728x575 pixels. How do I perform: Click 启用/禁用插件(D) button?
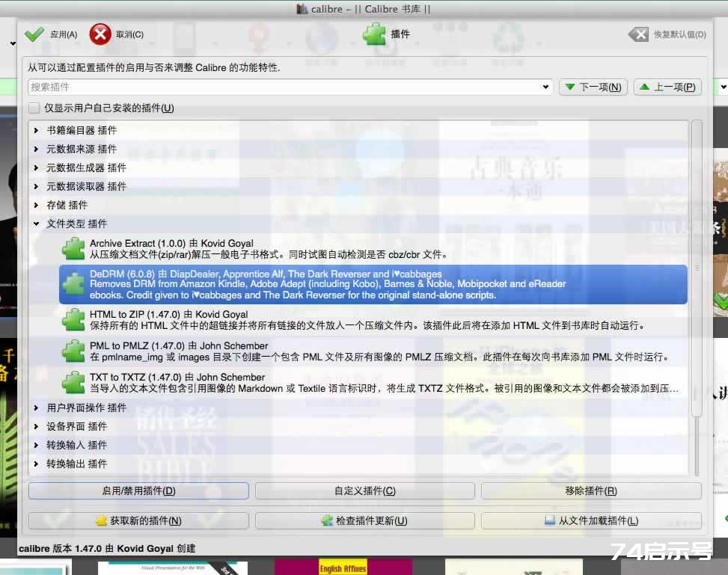click(138, 491)
